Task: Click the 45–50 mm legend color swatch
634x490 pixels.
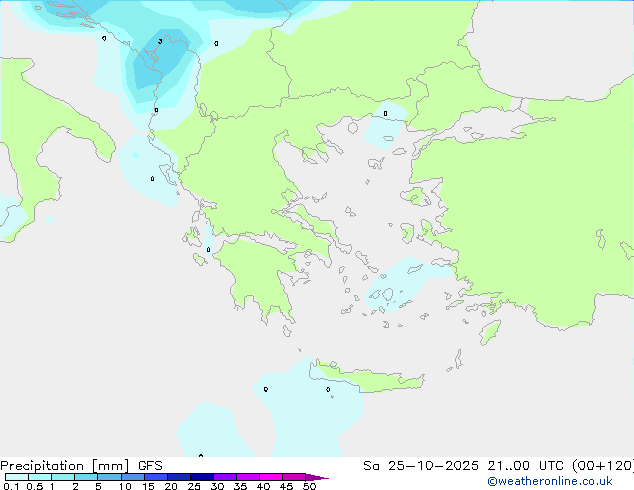Action: point(294,477)
